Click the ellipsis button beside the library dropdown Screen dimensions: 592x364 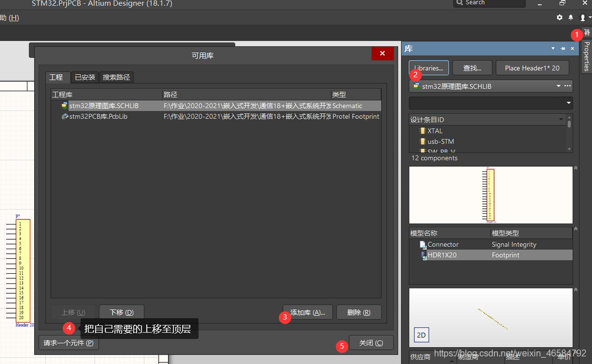(567, 86)
